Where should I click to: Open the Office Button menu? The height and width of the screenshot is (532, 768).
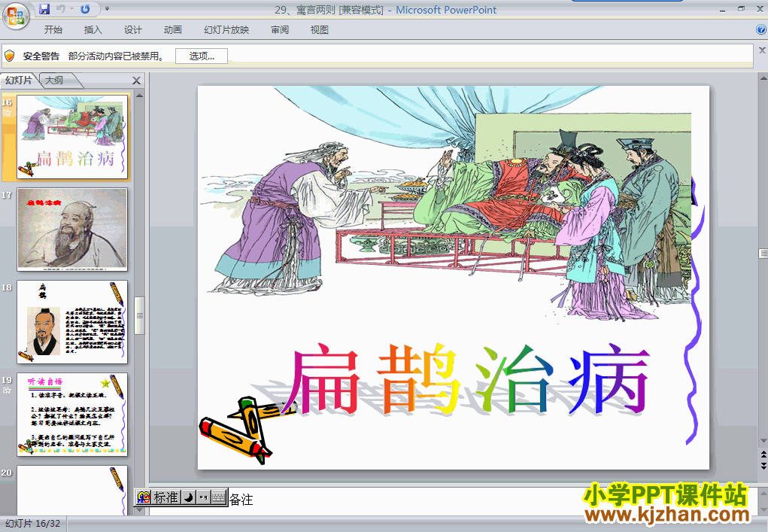(16, 16)
